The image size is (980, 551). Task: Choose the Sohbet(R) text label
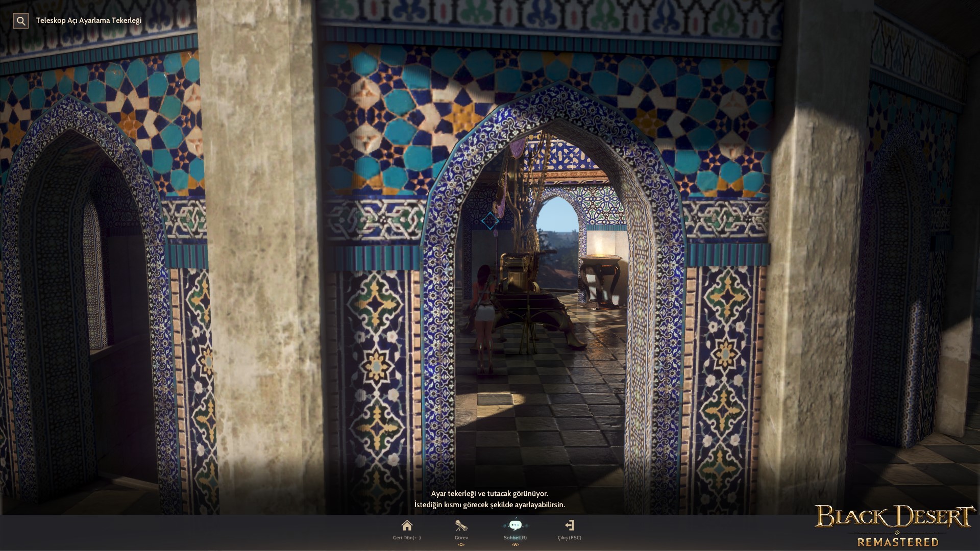point(515,538)
